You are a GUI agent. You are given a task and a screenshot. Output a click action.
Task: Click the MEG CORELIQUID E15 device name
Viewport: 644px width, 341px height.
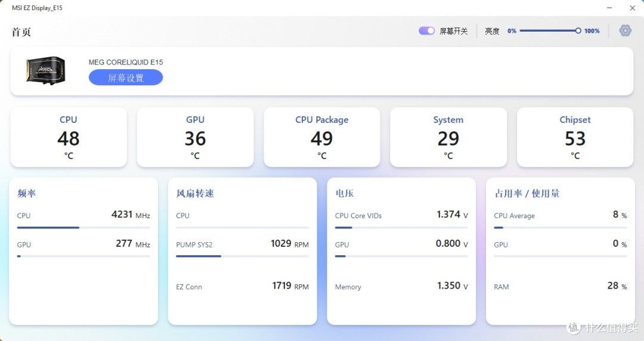pyautogui.click(x=126, y=63)
